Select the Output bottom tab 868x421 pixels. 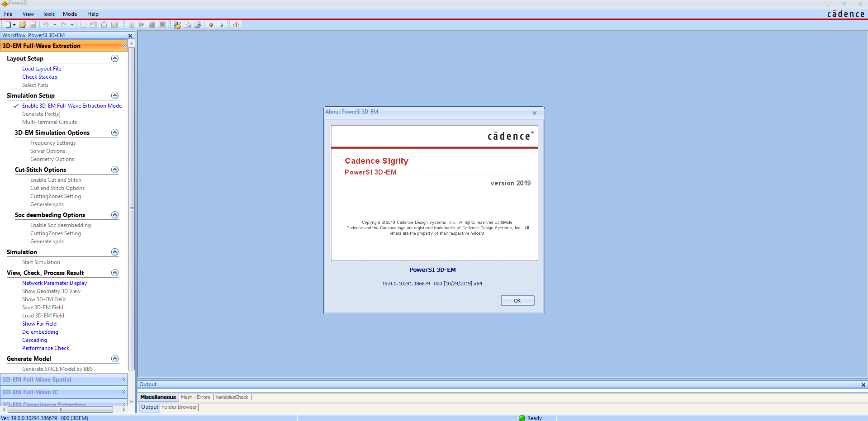[x=150, y=407]
